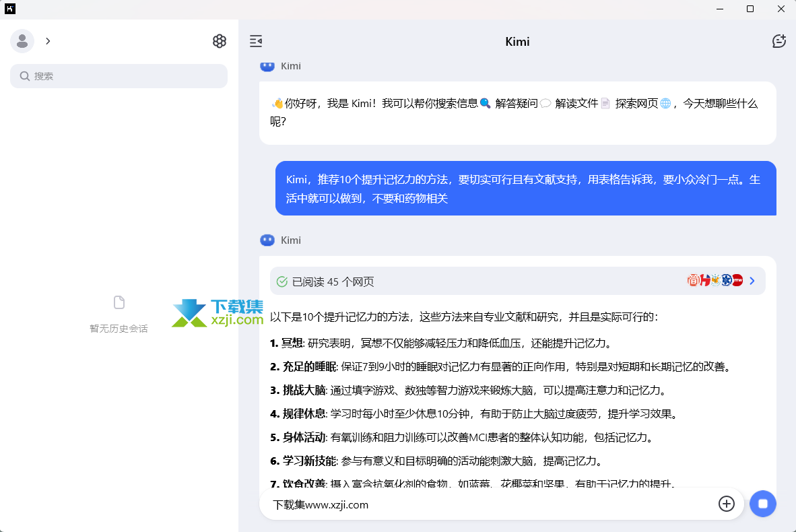Viewport: 796px width, 532px height.
Task: Click list item 6. 学习新技能
Action: (x=438, y=461)
